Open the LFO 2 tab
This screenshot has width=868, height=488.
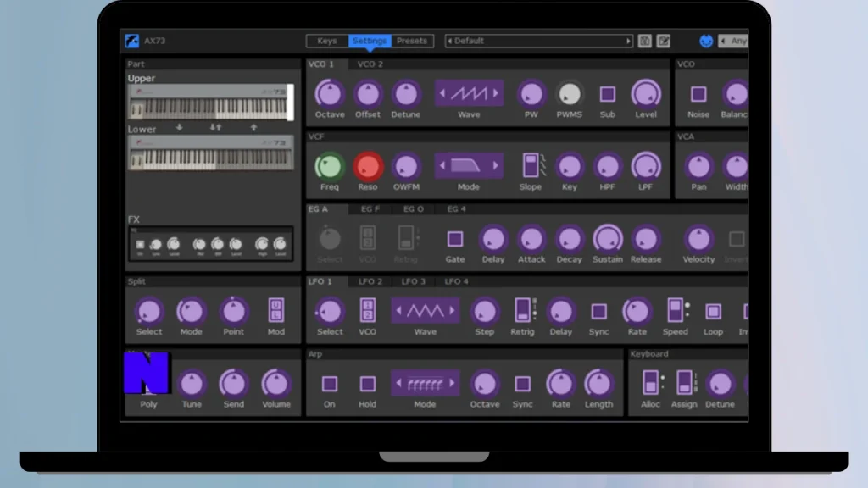pos(370,281)
